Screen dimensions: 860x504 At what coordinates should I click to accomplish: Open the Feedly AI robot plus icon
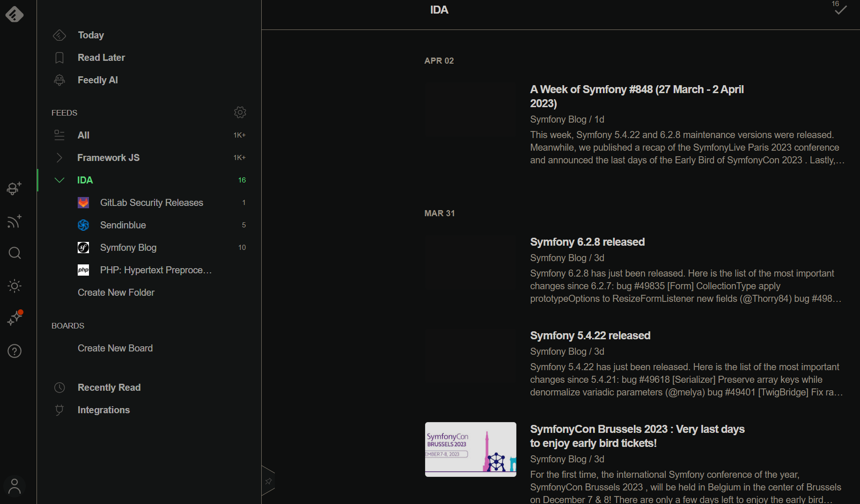click(x=14, y=188)
